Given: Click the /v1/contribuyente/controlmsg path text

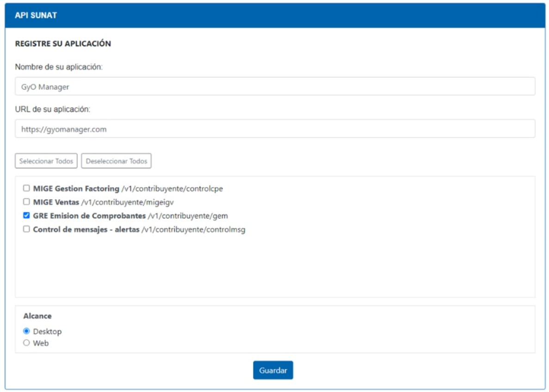Looking at the screenshot, I should point(194,230).
